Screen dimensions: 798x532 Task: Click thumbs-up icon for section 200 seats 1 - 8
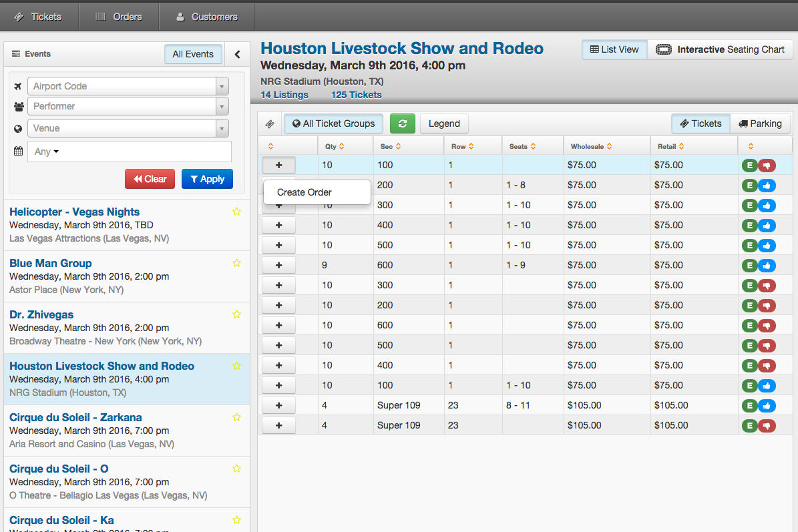767,186
